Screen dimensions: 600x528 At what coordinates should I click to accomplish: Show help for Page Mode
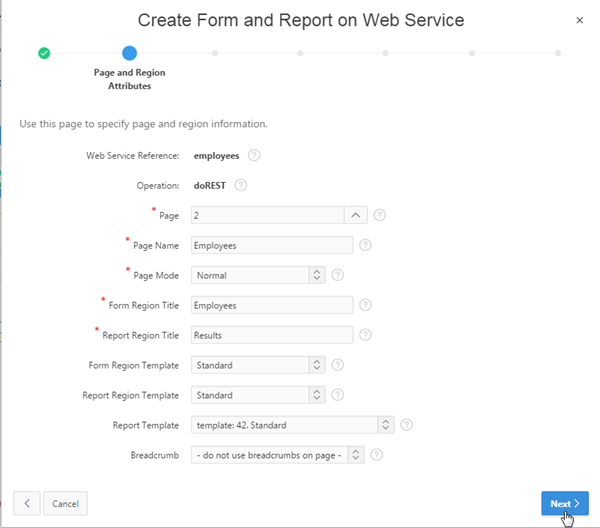(x=337, y=275)
